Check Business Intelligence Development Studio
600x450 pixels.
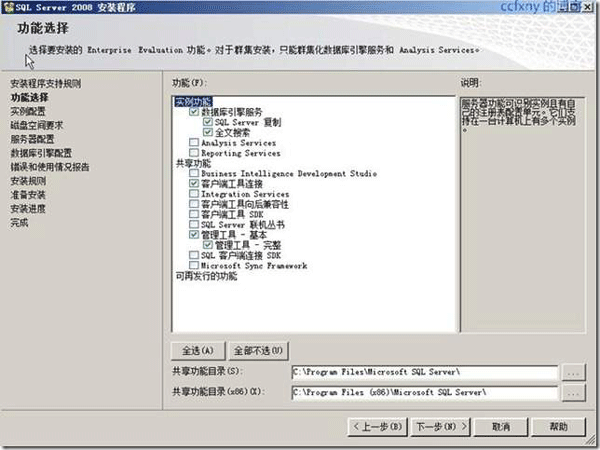pyautogui.click(x=194, y=174)
